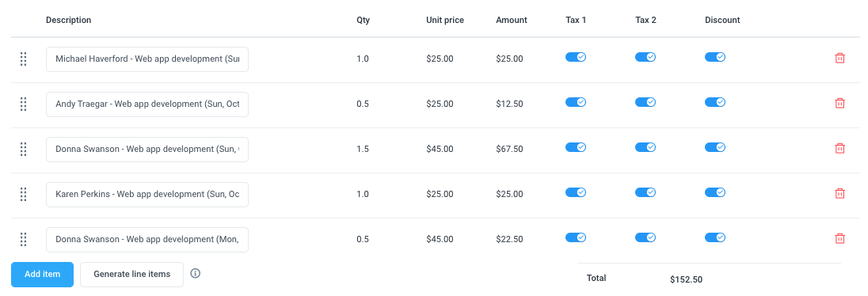Delete the Andy Traegar line item
This screenshot has height=296, width=868.
click(839, 104)
